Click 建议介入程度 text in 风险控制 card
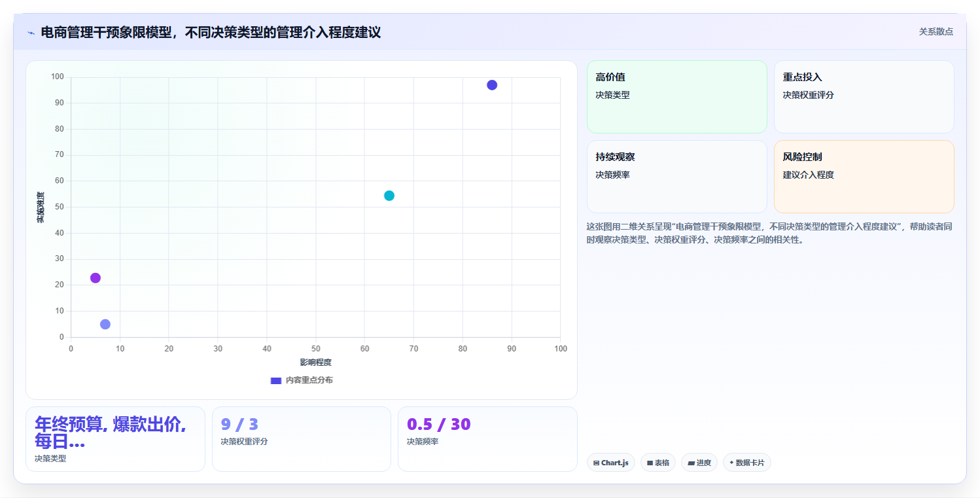The height and width of the screenshot is (498, 980). [808, 175]
